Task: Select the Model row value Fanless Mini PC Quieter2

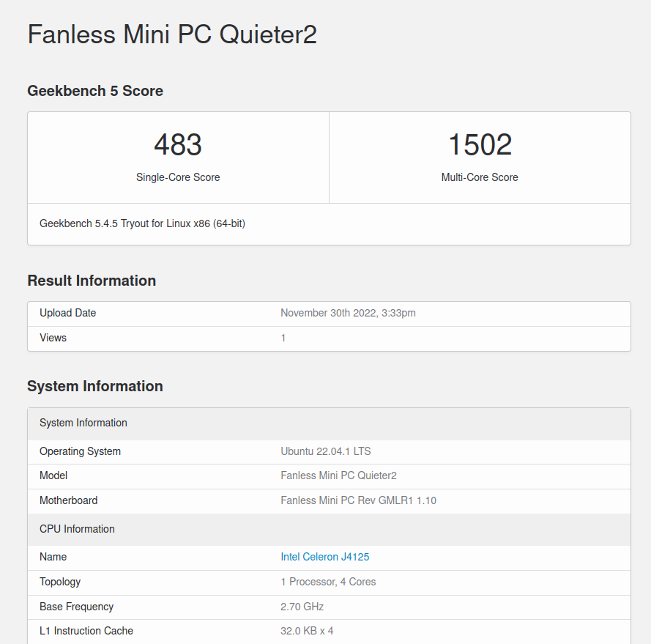Action: coord(338,475)
